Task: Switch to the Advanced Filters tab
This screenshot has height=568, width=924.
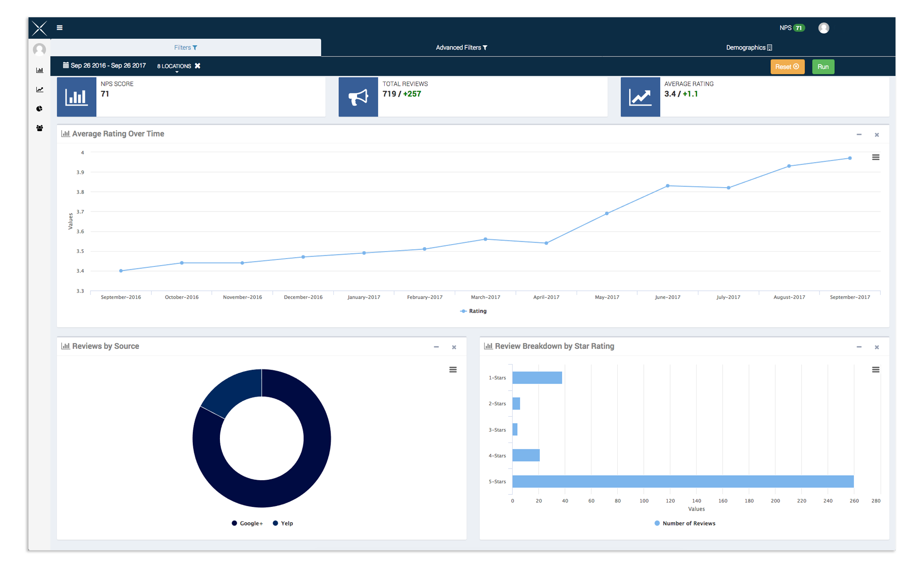Action: (461, 48)
